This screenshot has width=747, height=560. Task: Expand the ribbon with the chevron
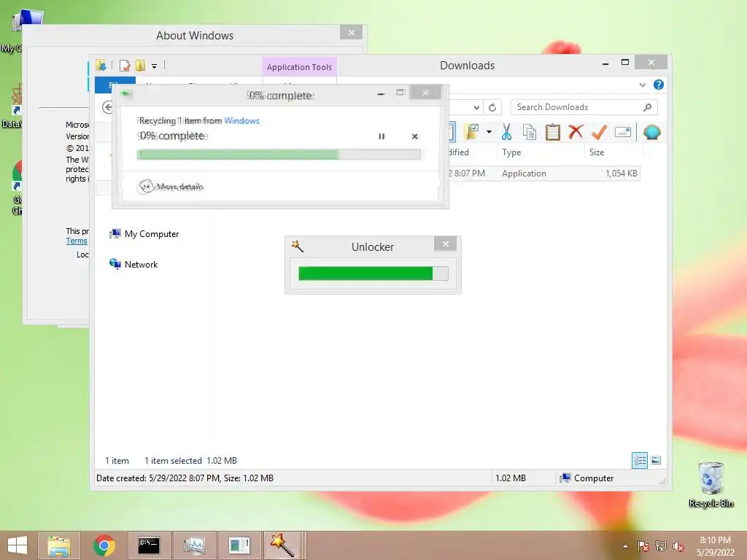click(x=642, y=85)
